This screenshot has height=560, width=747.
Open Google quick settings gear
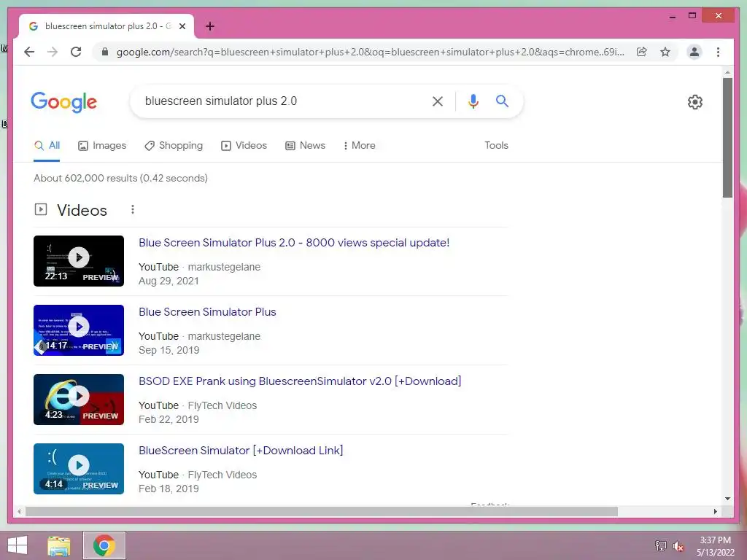[695, 102]
